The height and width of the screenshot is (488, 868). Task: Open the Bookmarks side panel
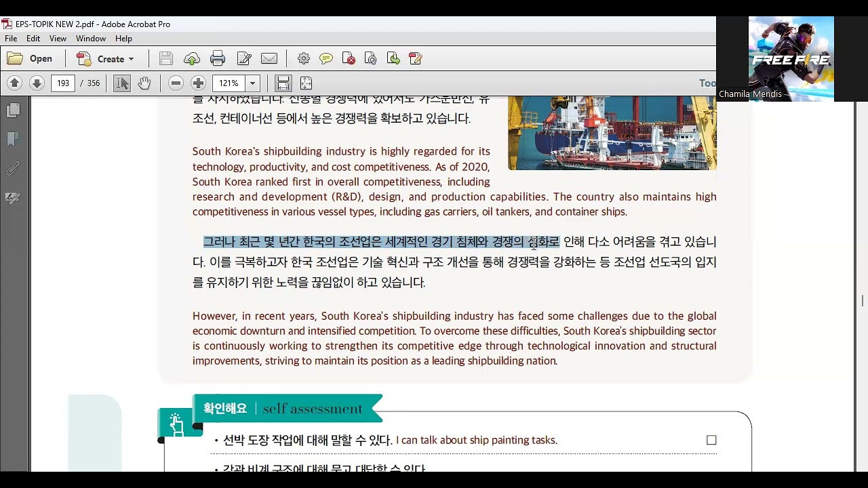(x=13, y=139)
